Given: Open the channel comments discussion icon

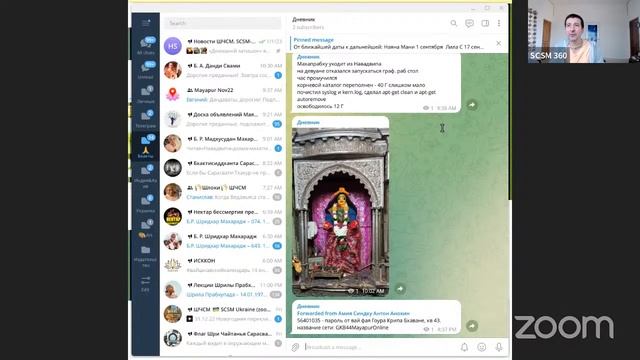Looking at the screenshot, I should pyautogui.click(x=469, y=23).
